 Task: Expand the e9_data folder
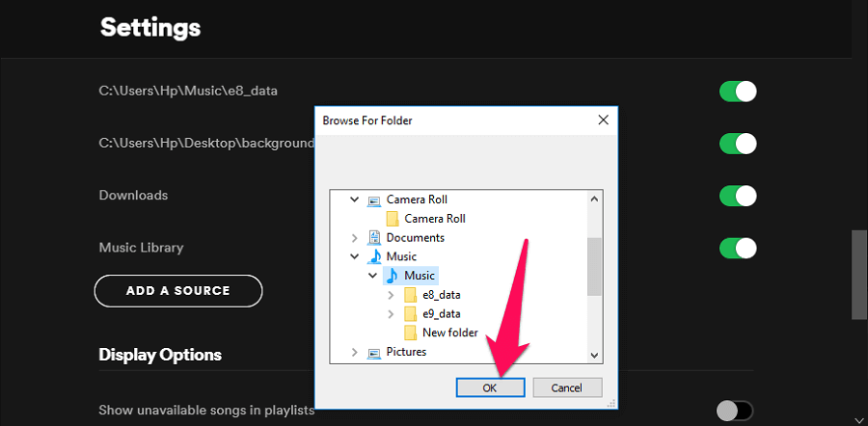pyautogui.click(x=391, y=313)
